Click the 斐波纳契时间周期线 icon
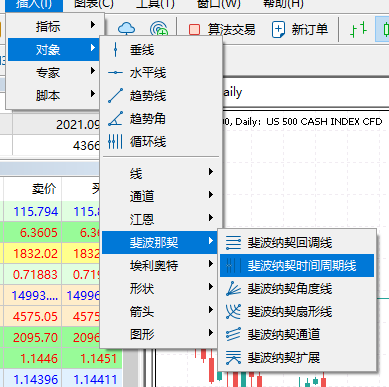Screen dimensions: 389x387 (x=233, y=266)
